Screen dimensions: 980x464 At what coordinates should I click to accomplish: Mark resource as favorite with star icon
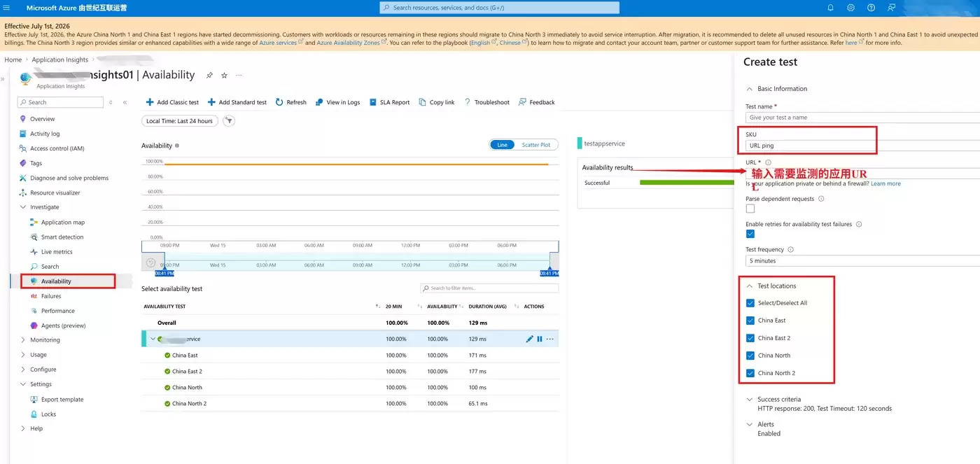(x=224, y=75)
